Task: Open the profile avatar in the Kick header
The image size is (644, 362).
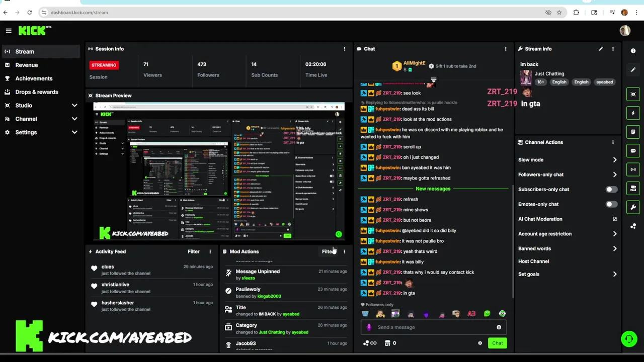Action: [x=625, y=31]
